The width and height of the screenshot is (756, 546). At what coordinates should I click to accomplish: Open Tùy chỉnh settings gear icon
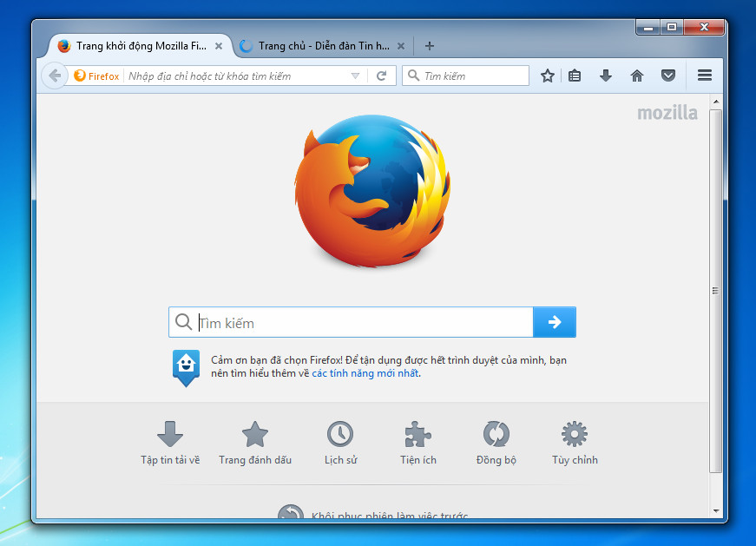[x=575, y=434]
